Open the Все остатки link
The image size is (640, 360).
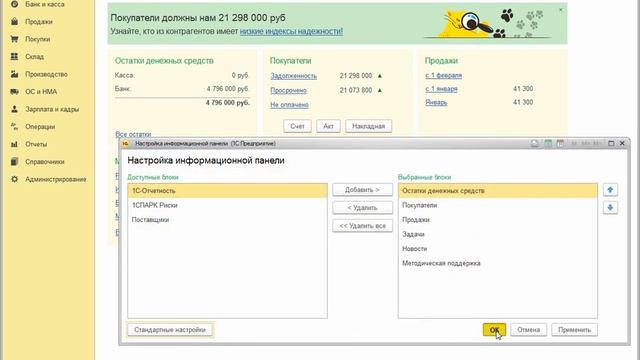pos(133,134)
